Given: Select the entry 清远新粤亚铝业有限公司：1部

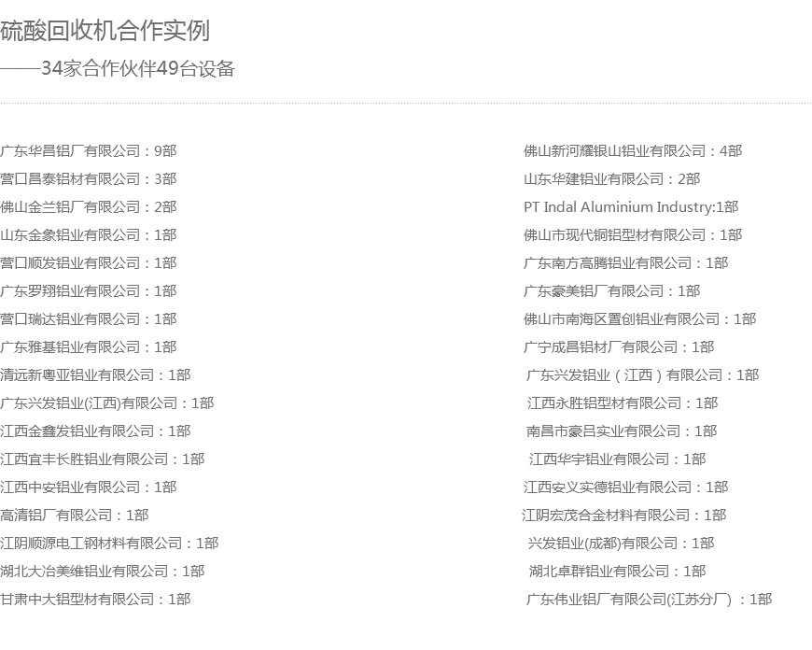Looking at the screenshot, I should click(95, 374).
